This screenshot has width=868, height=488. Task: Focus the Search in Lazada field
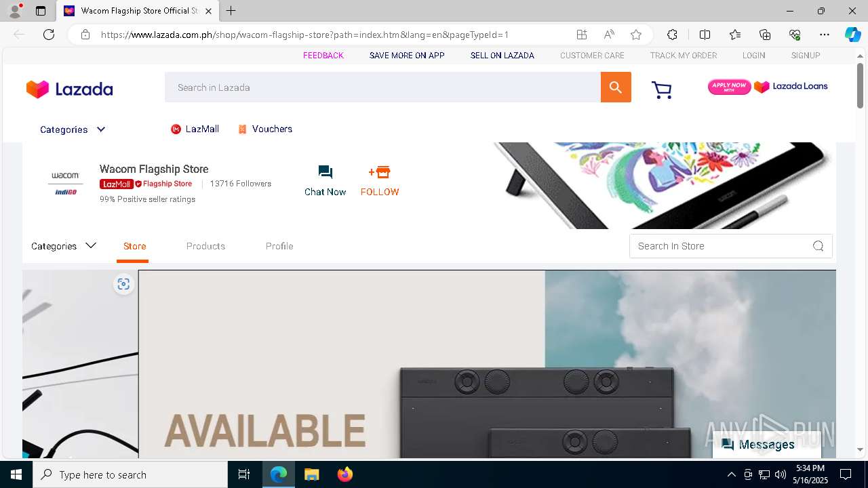pos(382,87)
